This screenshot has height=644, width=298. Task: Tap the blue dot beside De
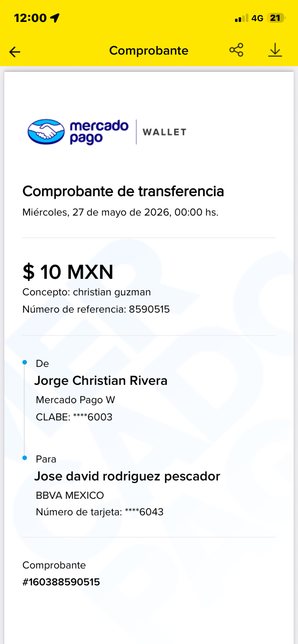pos(25,362)
